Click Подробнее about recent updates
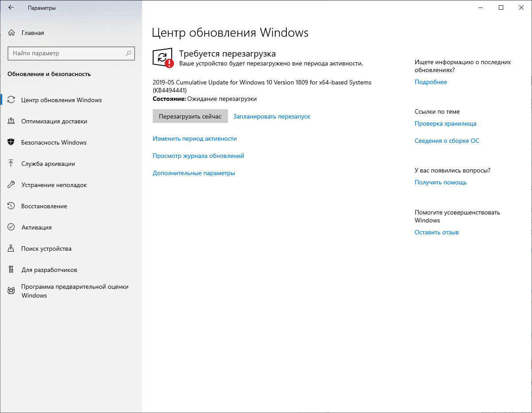Viewport: 532px width, 413px height. (431, 82)
